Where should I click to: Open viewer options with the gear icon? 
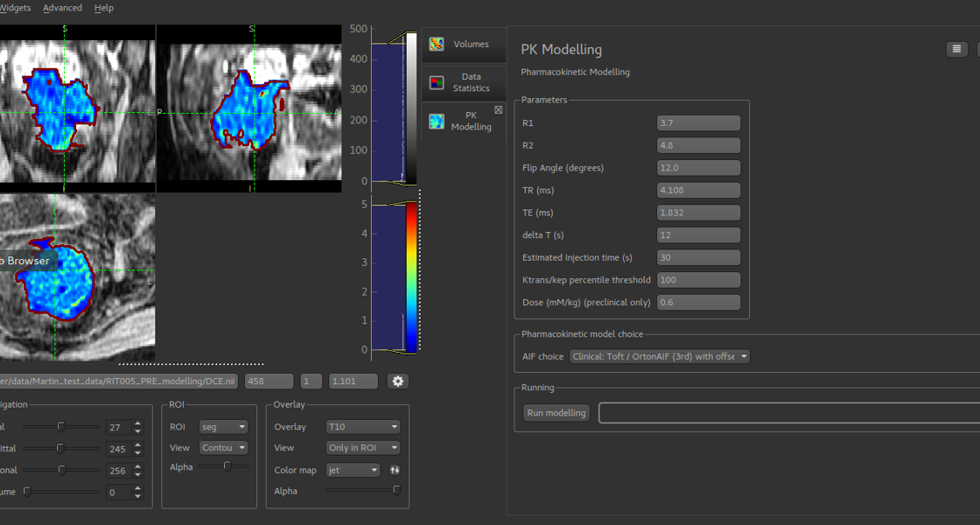398,381
